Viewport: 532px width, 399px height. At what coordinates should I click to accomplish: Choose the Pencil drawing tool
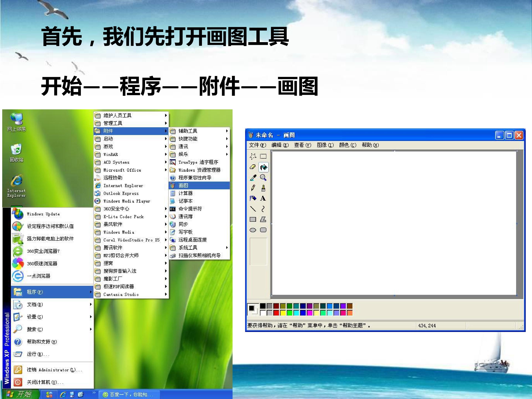253,188
